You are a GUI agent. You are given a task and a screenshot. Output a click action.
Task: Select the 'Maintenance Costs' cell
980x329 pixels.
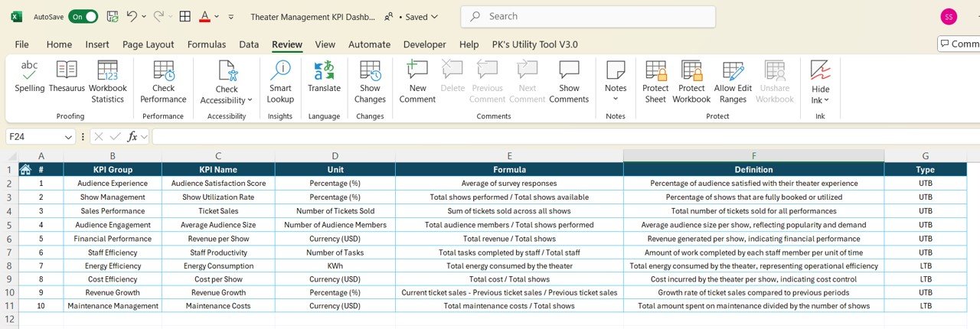click(x=218, y=306)
